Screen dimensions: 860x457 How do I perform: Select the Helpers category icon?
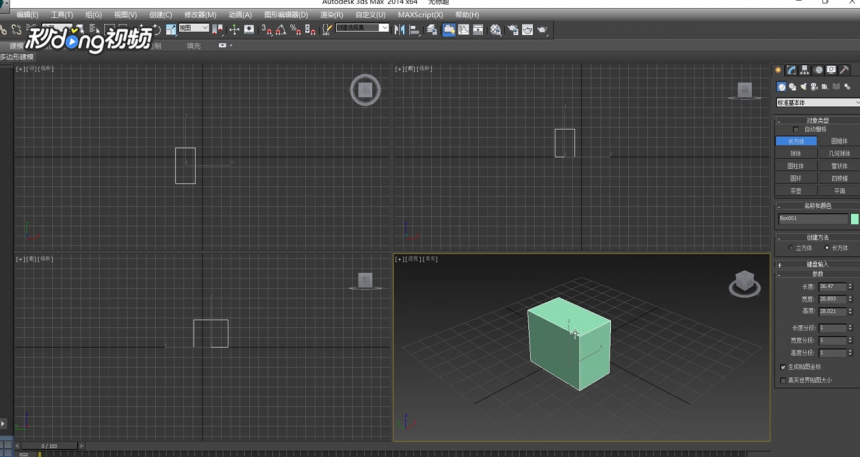pos(825,87)
